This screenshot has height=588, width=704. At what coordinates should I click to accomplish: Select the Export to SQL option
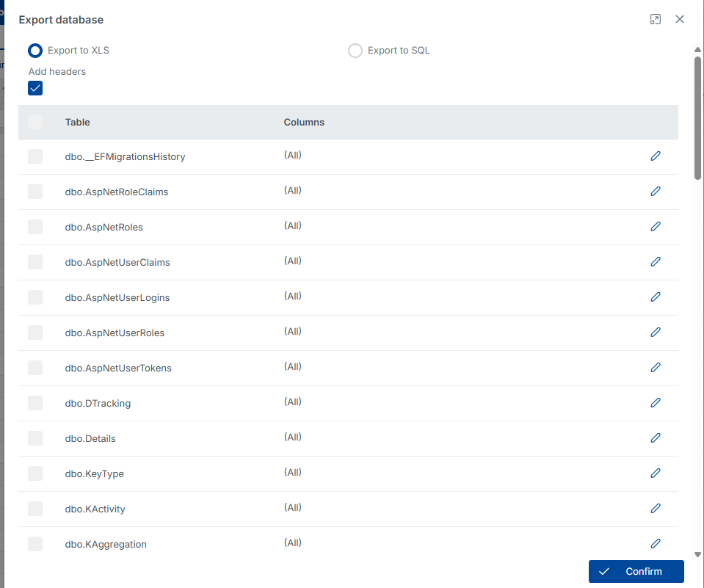pyautogui.click(x=355, y=50)
